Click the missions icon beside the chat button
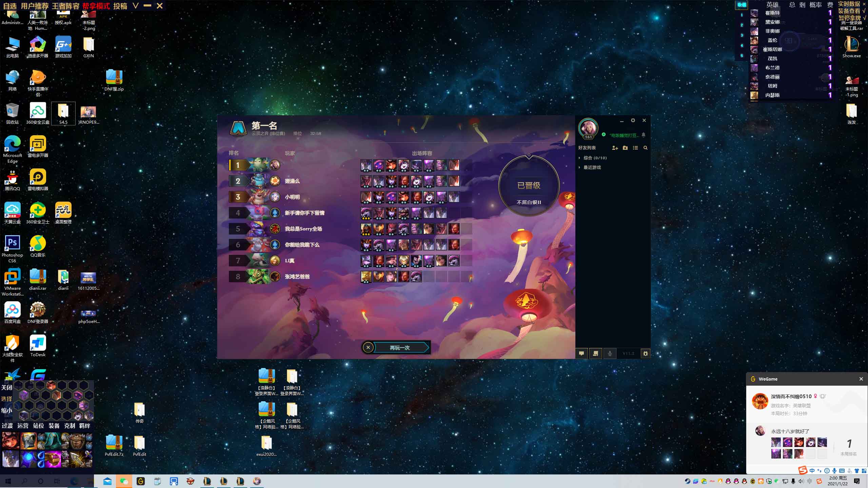Image resolution: width=868 pixels, height=488 pixels. [x=595, y=353]
